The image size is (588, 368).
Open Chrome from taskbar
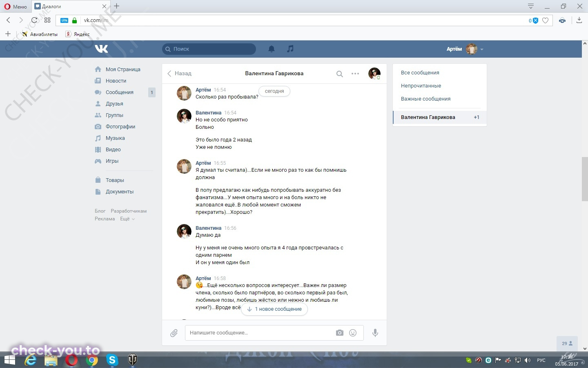pyautogui.click(x=92, y=360)
